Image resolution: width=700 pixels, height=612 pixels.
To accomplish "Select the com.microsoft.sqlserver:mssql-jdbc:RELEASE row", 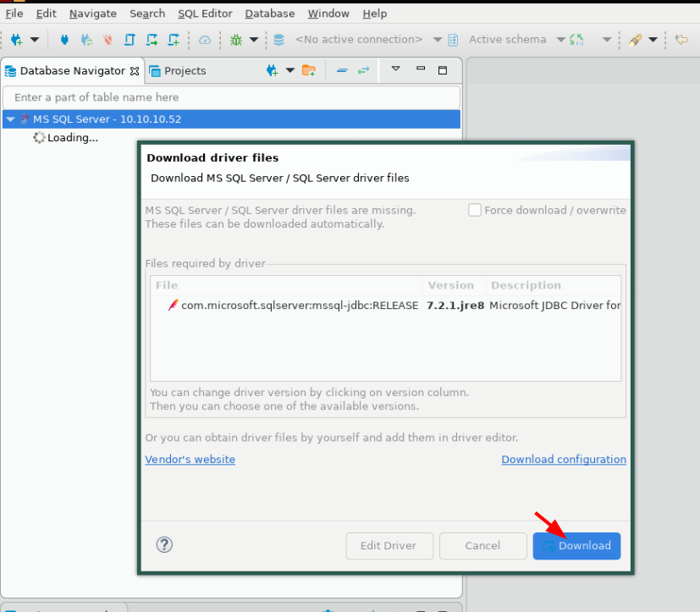I will pos(386,306).
